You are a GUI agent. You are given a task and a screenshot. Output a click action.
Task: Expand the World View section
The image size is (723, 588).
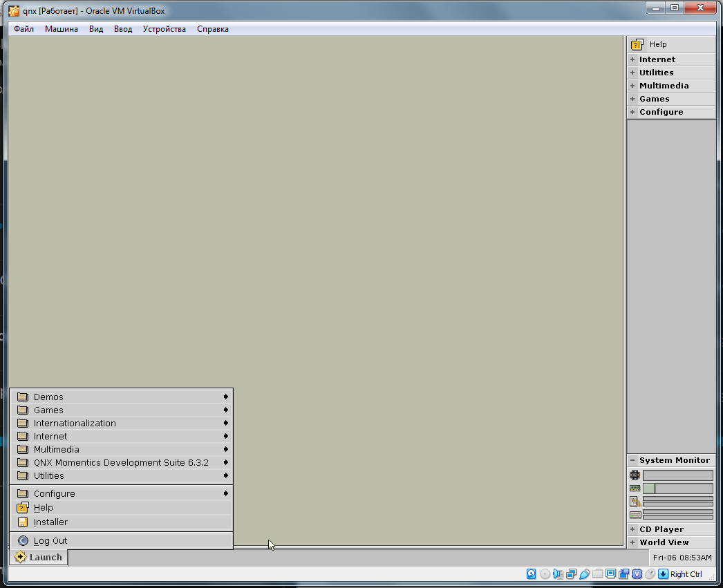(671, 542)
